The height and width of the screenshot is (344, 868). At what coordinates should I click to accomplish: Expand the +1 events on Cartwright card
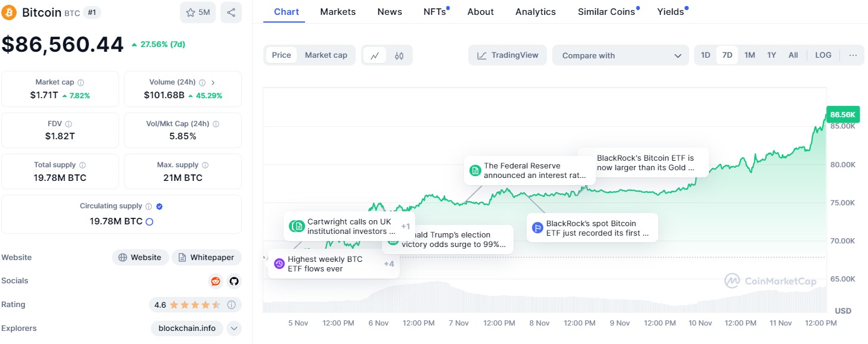[405, 226]
